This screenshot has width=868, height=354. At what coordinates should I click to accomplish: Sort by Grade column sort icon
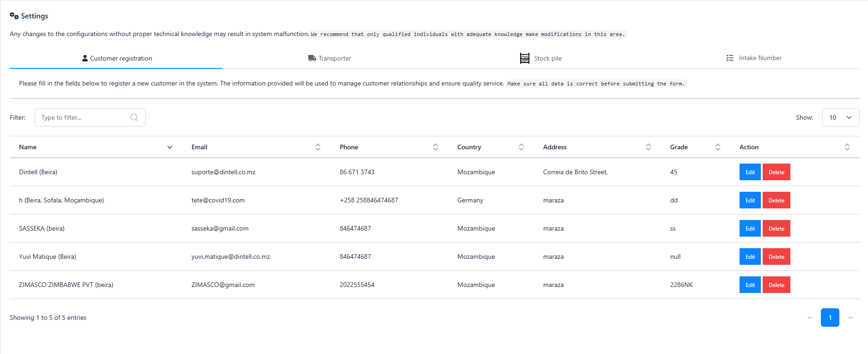click(x=717, y=147)
